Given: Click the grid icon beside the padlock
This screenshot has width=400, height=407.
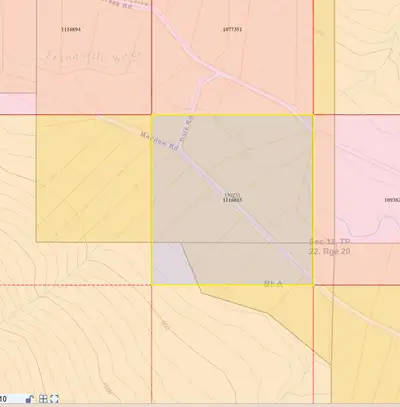Looking at the screenshot, I should 43,399.
